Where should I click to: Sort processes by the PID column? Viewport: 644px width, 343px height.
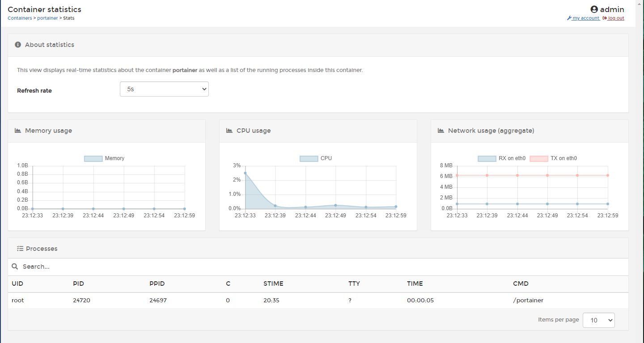(x=78, y=284)
